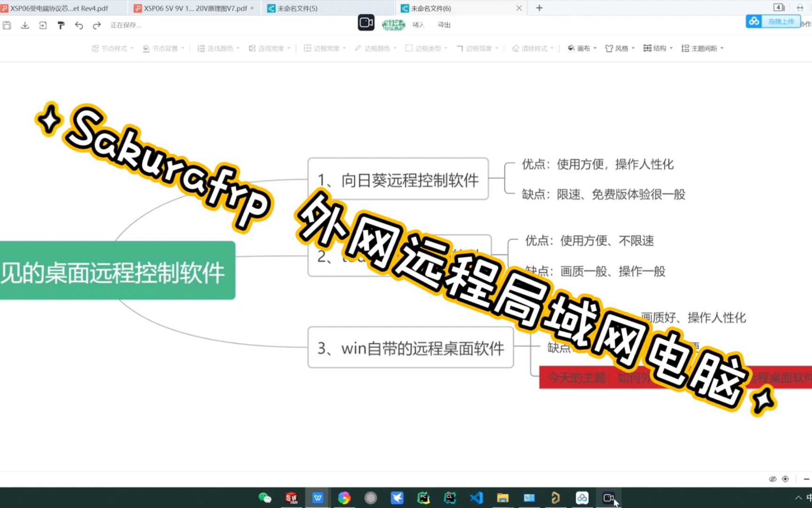This screenshot has height=508, width=812.
Task: Select text 画质一般、操作一般
Action: [613, 271]
